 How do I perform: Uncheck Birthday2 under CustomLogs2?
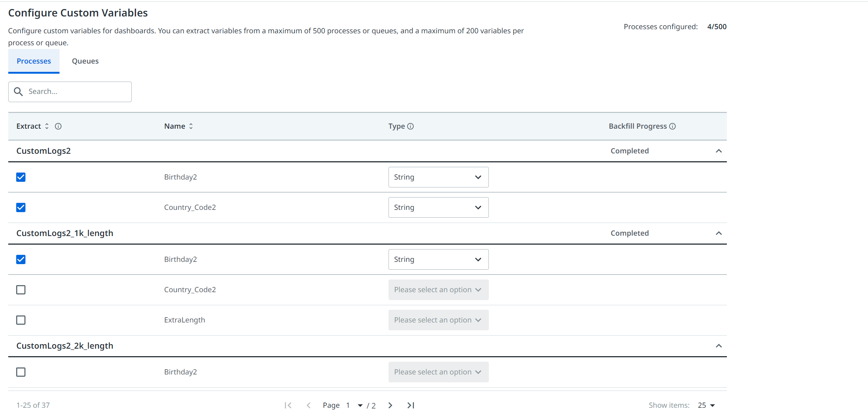(21, 177)
